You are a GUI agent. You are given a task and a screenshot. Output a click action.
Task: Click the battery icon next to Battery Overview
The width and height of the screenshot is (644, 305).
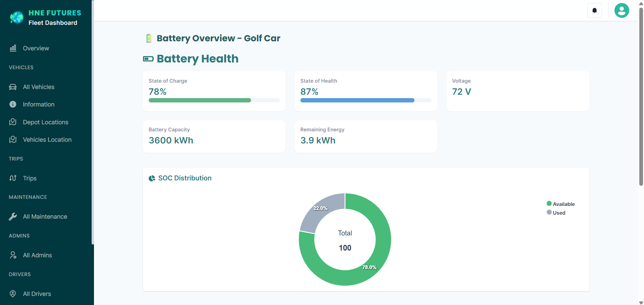[x=148, y=38]
